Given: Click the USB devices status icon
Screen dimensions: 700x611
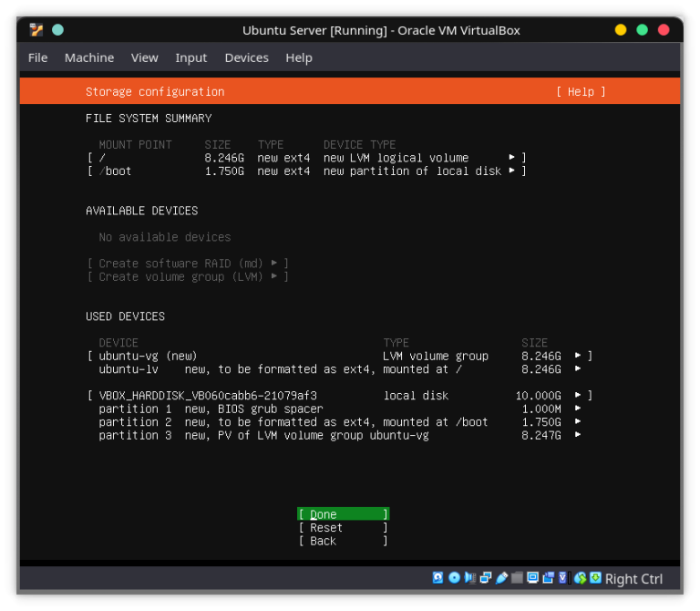Looking at the screenshot, I should [x=501, y=578].
